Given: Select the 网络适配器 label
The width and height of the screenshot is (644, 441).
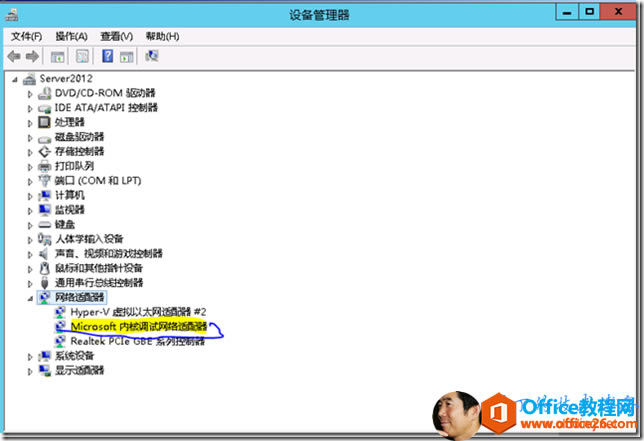Looking at the screenshot, I should click(79, 297).
